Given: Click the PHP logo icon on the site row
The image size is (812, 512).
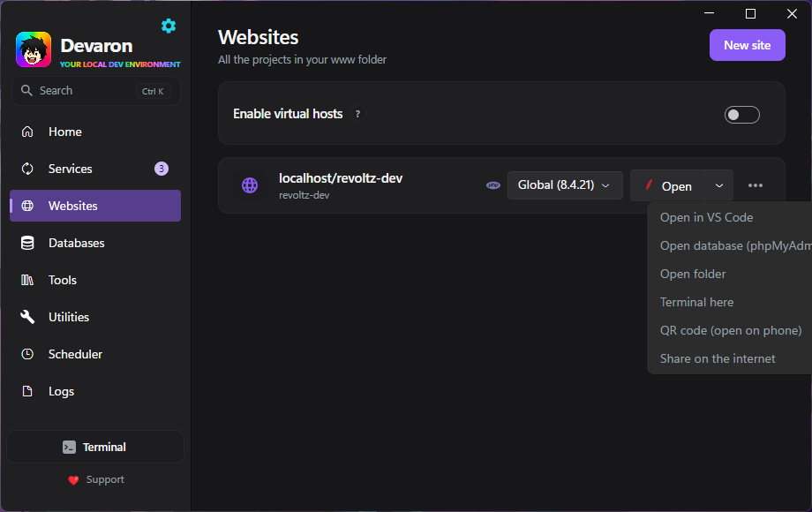Looking at the screenshot, I should (x=493, y=185).
